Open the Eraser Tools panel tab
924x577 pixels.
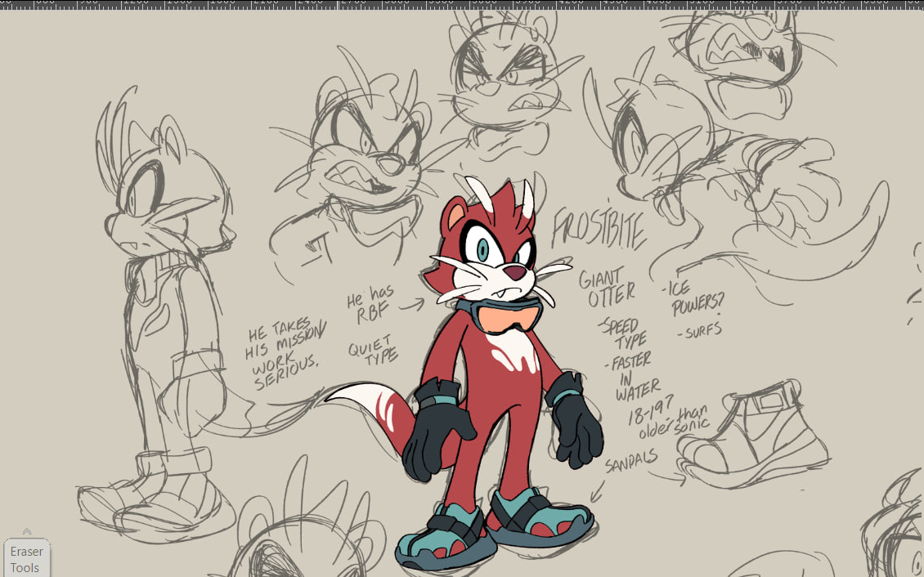tap(26, 559)
